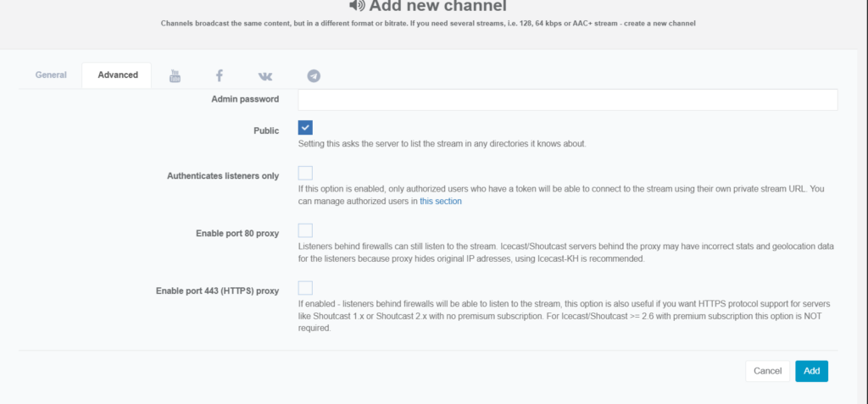
Task: Select the Advanced tab
Action: (117, 75)
